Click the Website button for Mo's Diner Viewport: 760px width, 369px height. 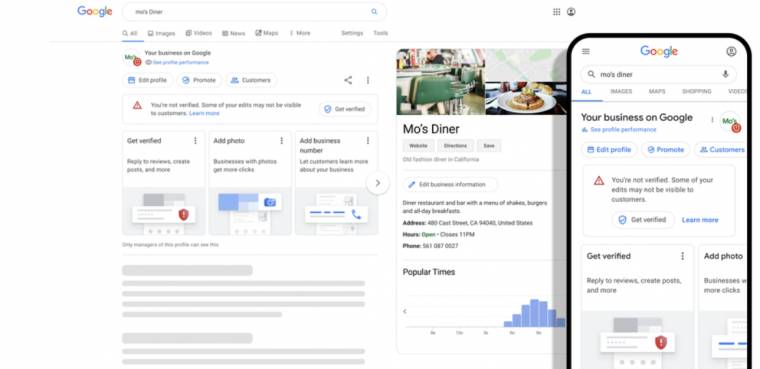tap(418, 145)
